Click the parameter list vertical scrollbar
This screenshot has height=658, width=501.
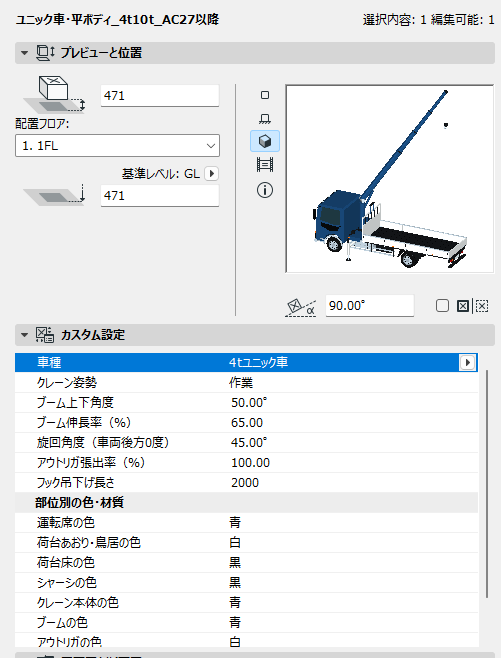coord(487,483)
